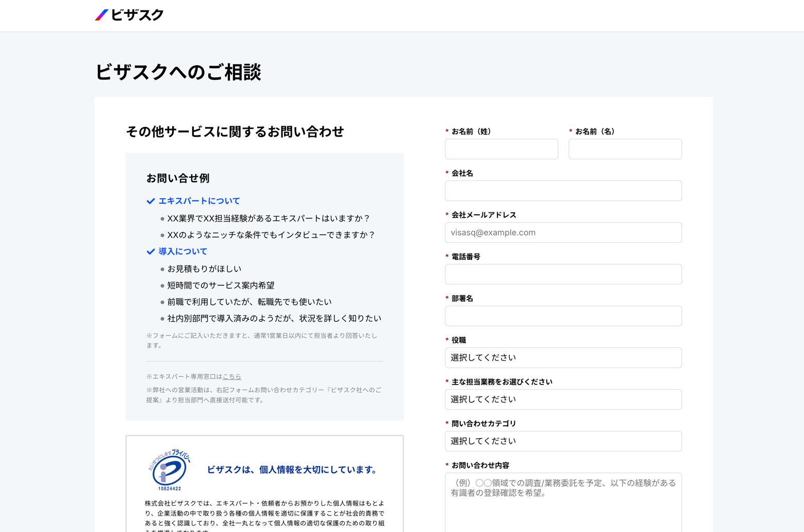Image resolution: width=804 pixels, height=532 pixels.
Task: Expand the 主な担当業務 dropdown
Action: (x=563, y=400)
